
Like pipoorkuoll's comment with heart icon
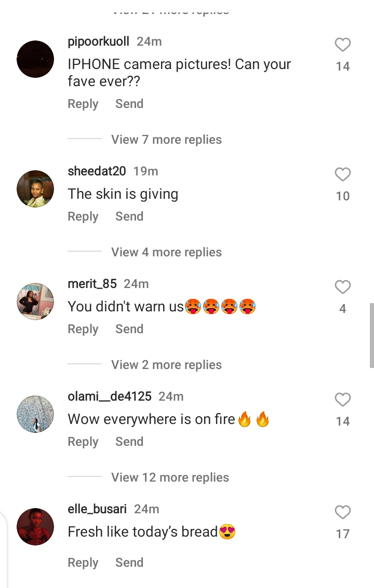342,46
